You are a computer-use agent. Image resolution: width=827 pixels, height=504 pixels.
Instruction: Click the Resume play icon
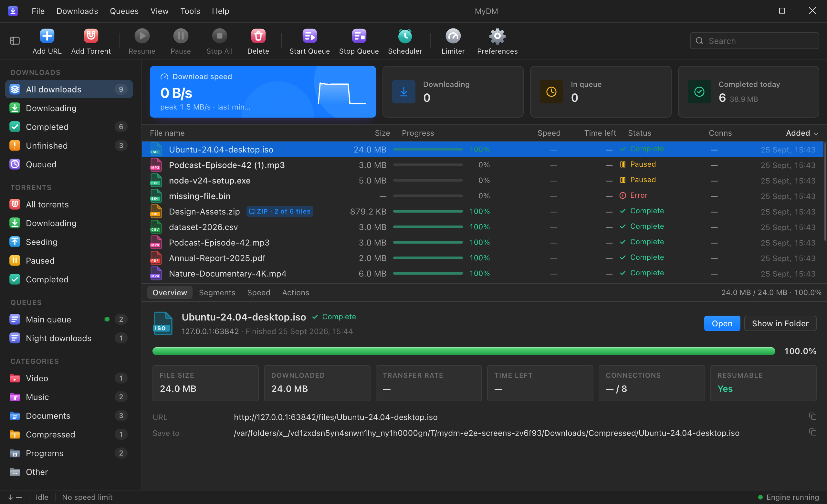pyautogui.click(x=142, y=36)
